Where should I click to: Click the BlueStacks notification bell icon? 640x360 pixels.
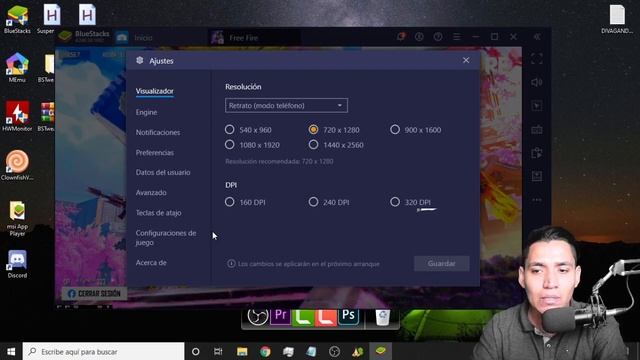pyautogui.click(x=401, y=37)
